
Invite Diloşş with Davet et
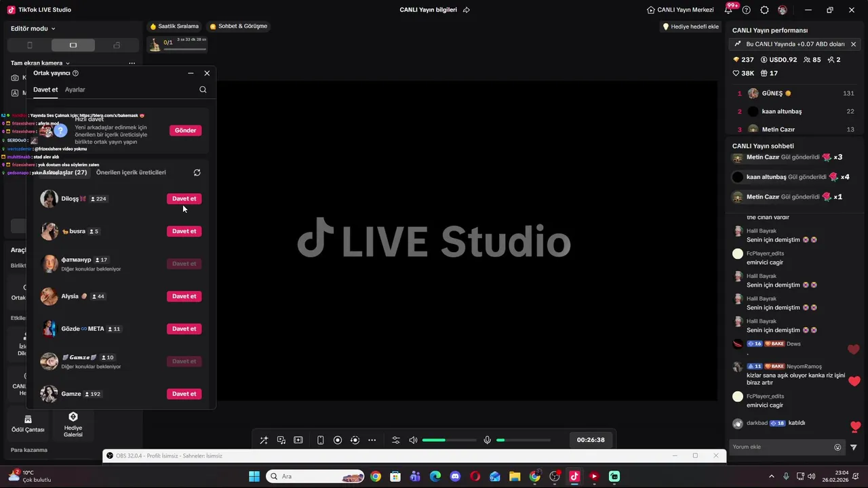184,199
